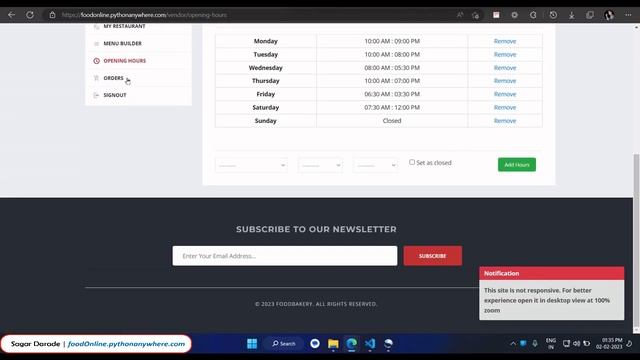Screen dimensions: 640x360
Task: Click the page vertical scrollbar thumb
Action: 636,241
